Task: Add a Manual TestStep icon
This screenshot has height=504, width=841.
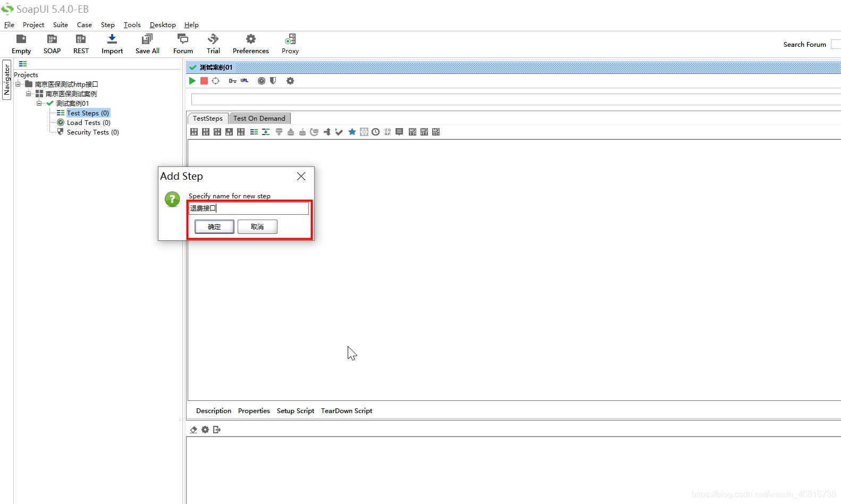Action: click(x=399, y=132)
